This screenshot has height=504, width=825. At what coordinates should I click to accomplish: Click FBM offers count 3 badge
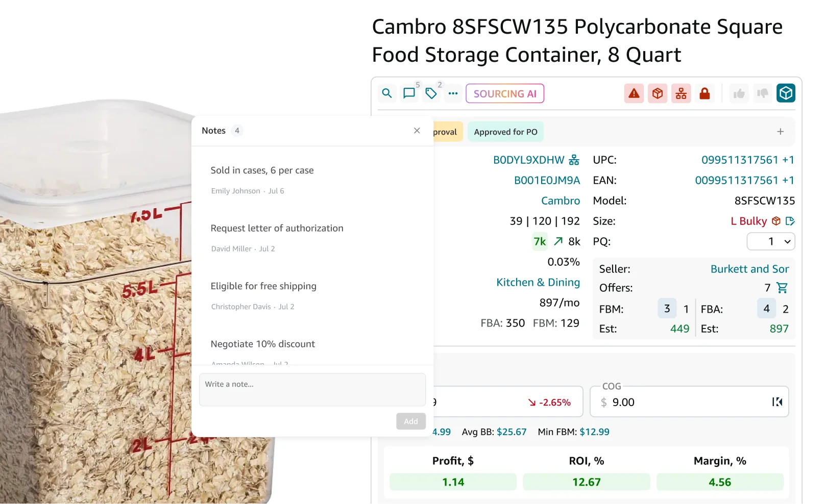(667, 308)
